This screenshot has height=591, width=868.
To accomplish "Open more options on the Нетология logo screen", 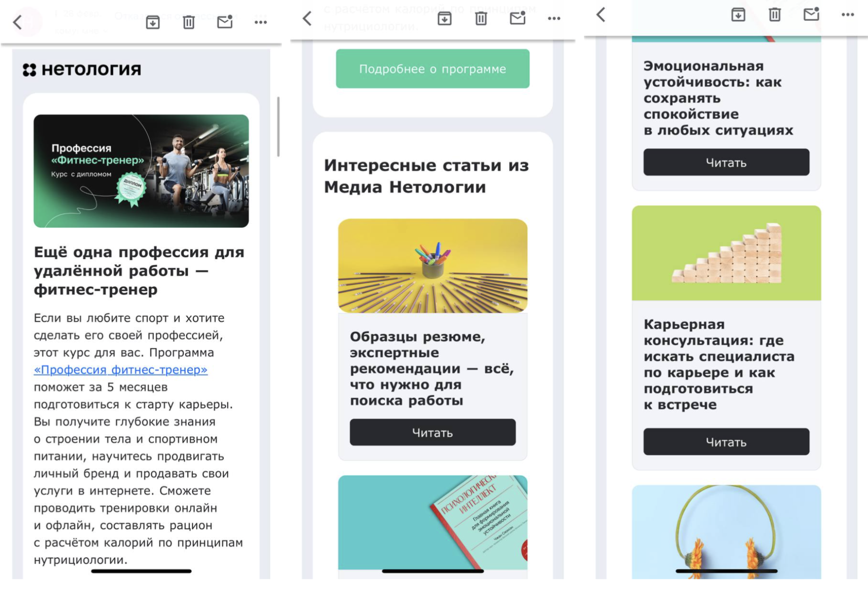I will click(260, 22).
